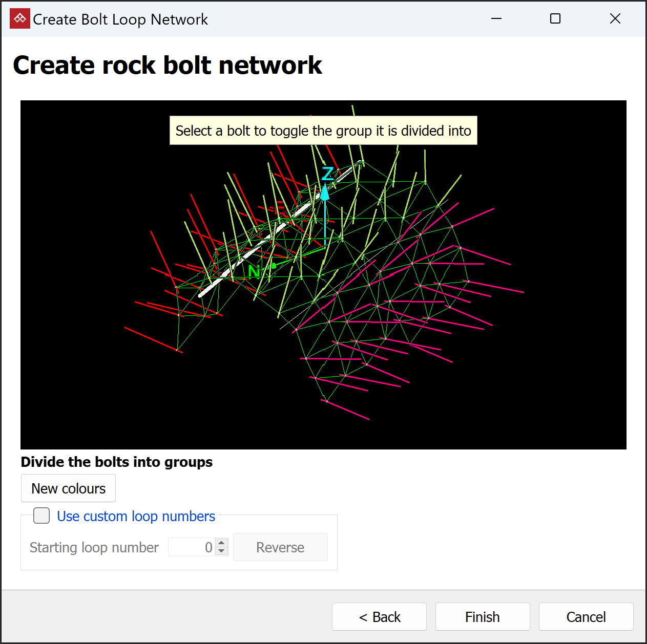The image size is (647, 644).
Task: Click the Starting loop number field
Action: point(192,547)
